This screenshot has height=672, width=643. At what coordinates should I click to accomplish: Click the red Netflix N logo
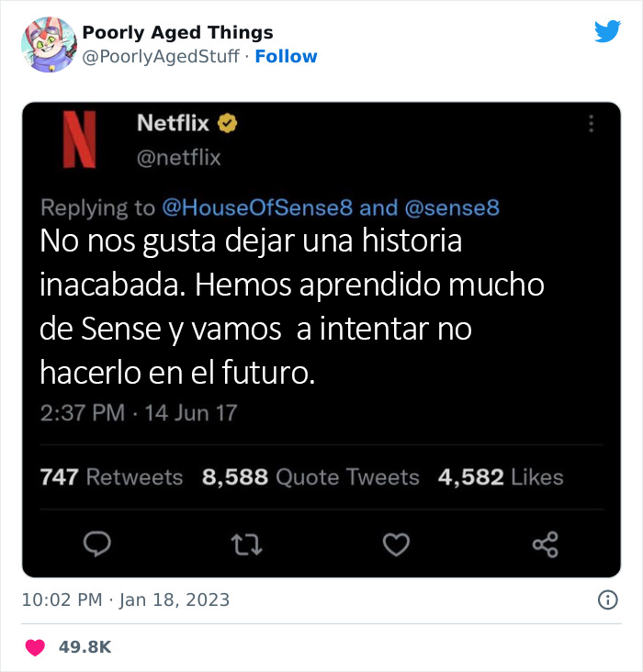pos(79,140)
